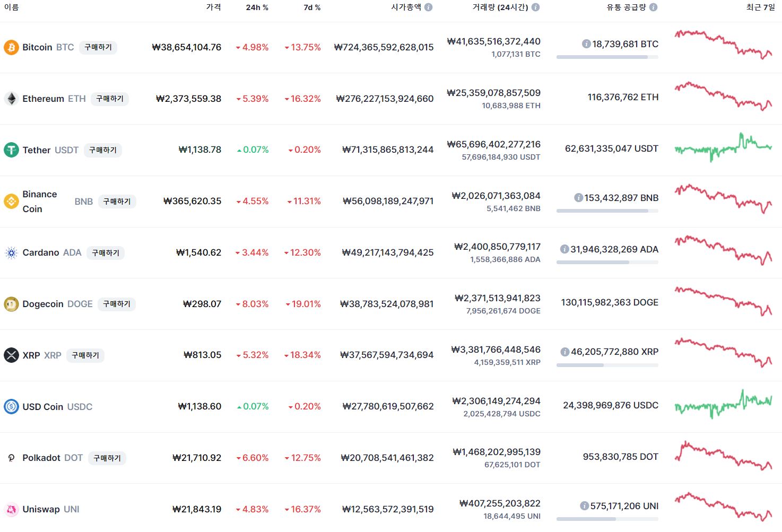Open the Cardano ADA coin link
The width and height of the screenshot is (782, 532).
click(51, 252)
